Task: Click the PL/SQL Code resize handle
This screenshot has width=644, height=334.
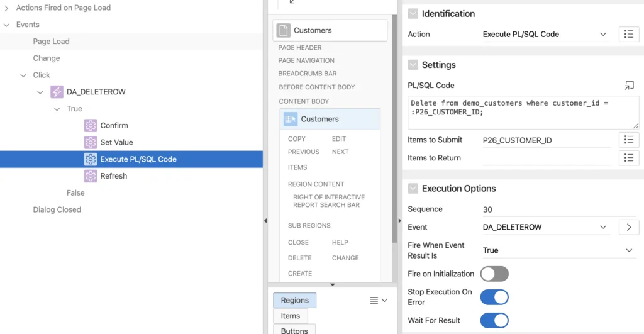Action: point(635,126)
